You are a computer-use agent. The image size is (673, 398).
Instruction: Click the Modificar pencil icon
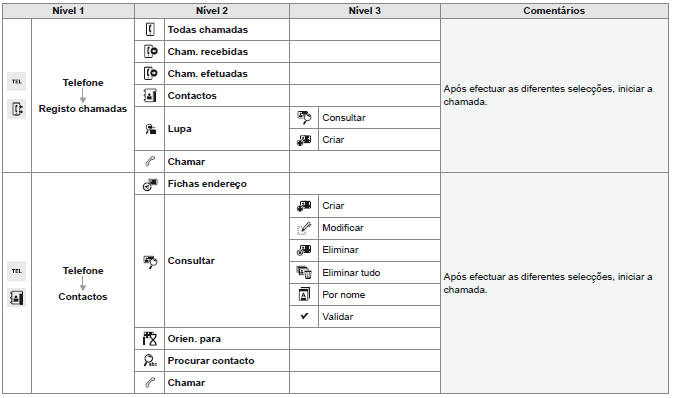coord(304,228)
